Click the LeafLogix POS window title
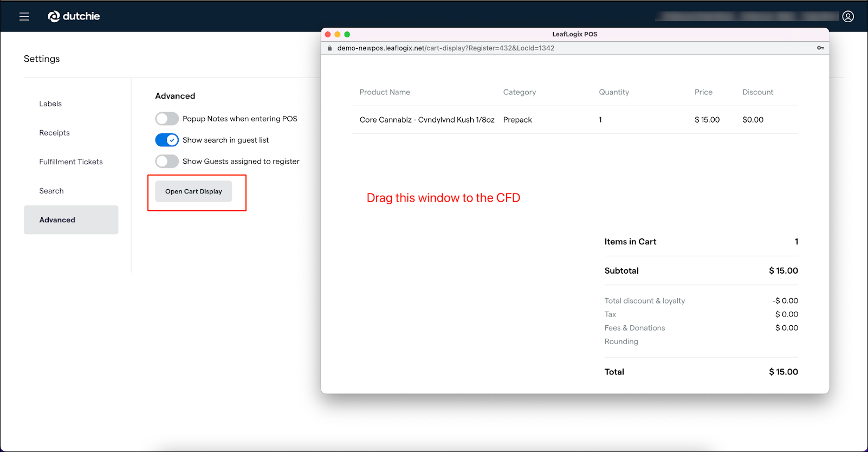This screenshot has width=868, height=452. pyautogui.click(x=575, y=34)
